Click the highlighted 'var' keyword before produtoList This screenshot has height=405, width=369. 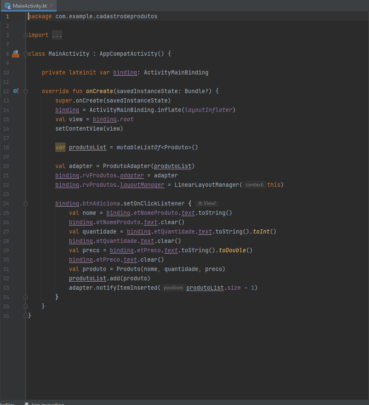click(x=60, y=147)
